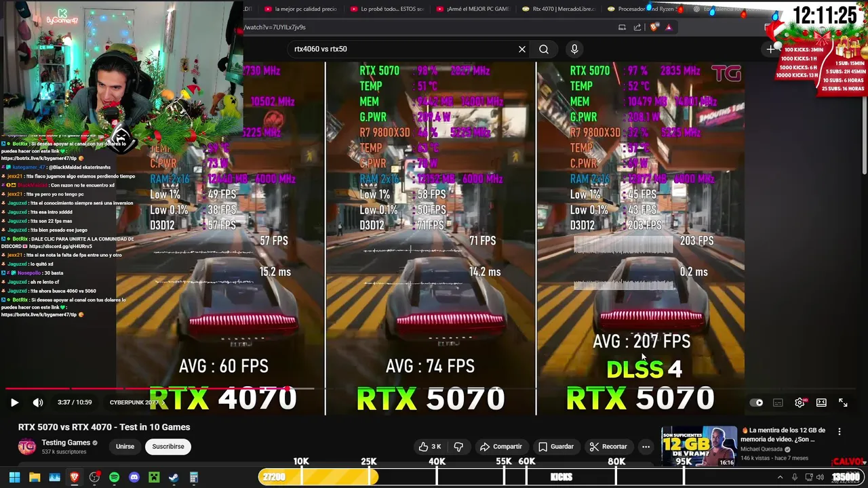Open Brave Shields lion icon
Screen dimensions: 868x488
pyautogui.click(x=654, y=27)
